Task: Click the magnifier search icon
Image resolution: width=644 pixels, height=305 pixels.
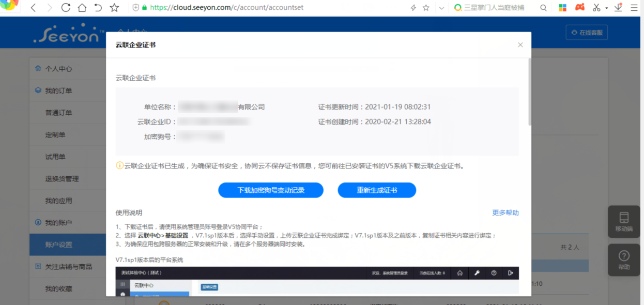Action: coord(543,8)
